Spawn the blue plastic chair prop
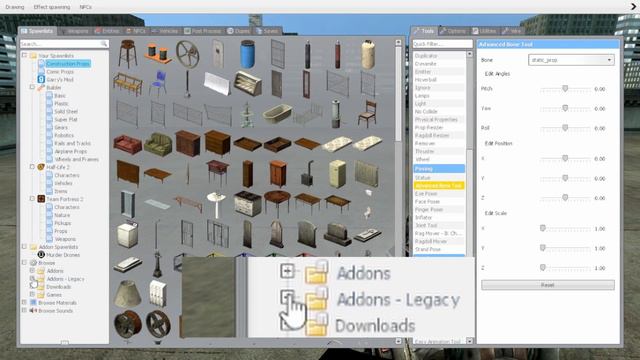The width and height of the screenshot is (640, 360). pyautogui.click(x=158, y=84)
